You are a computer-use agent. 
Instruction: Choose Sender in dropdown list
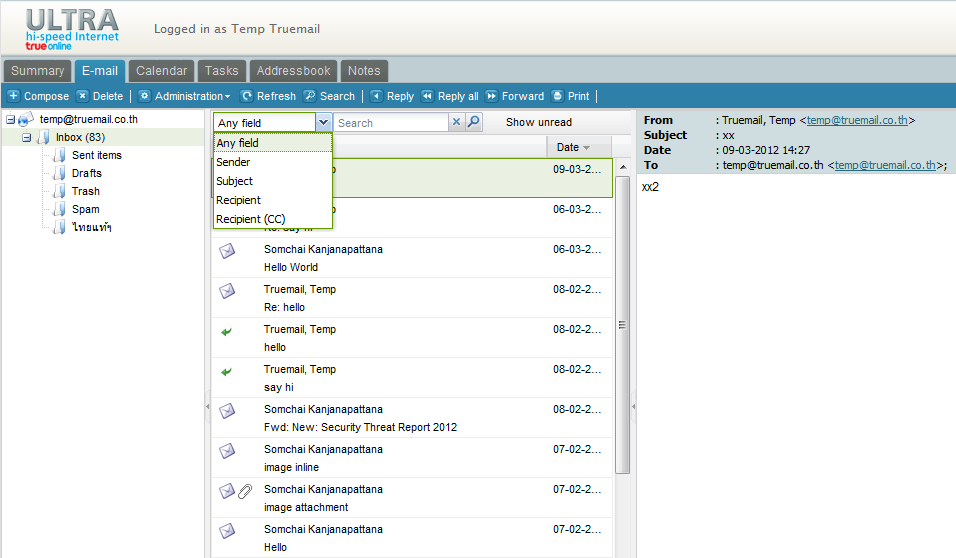273,162
